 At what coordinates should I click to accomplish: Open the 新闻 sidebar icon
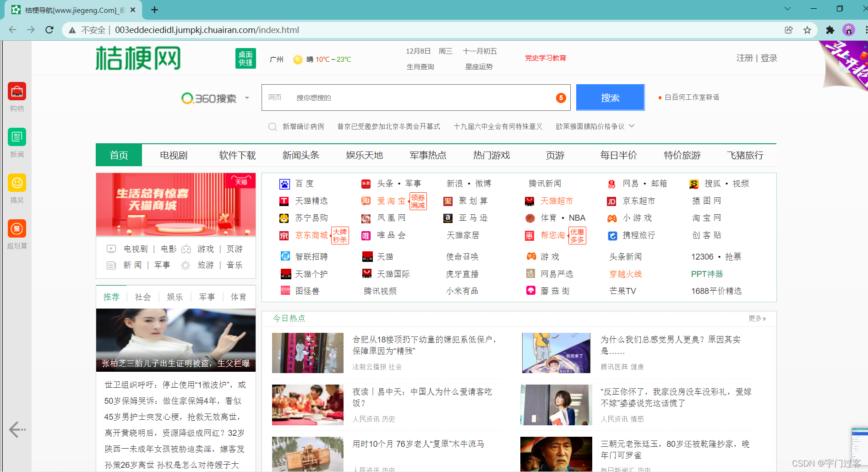(17, 137)
